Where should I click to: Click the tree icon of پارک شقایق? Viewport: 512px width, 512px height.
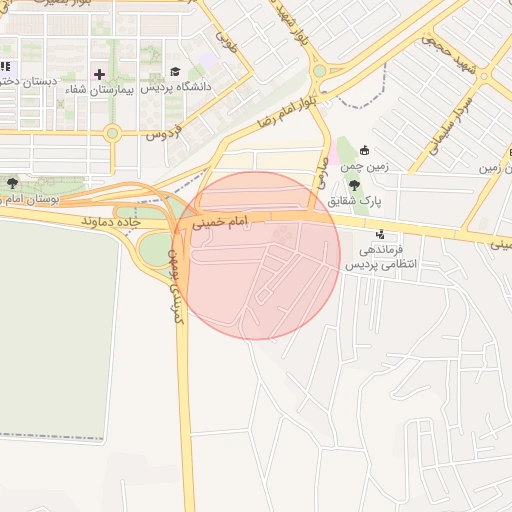[x=354, y=185]
